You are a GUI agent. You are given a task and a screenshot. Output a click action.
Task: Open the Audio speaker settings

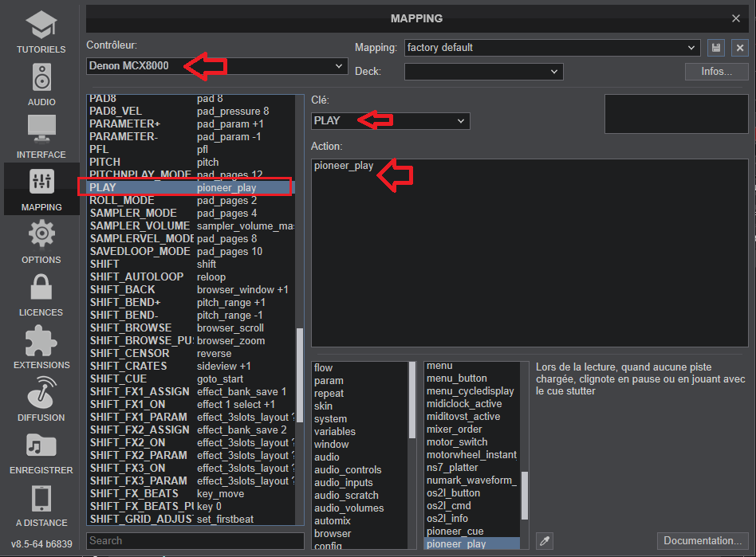pyautogui.click(x=41, y=84)
